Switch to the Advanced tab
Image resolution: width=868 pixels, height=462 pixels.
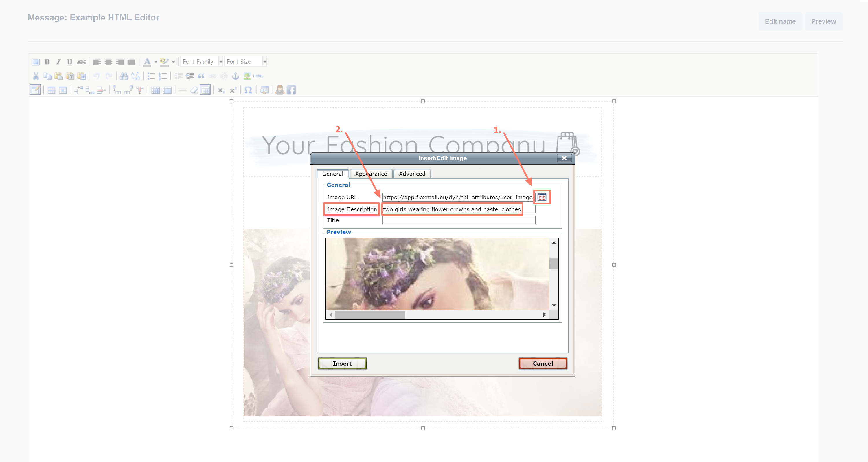(412, 174)
